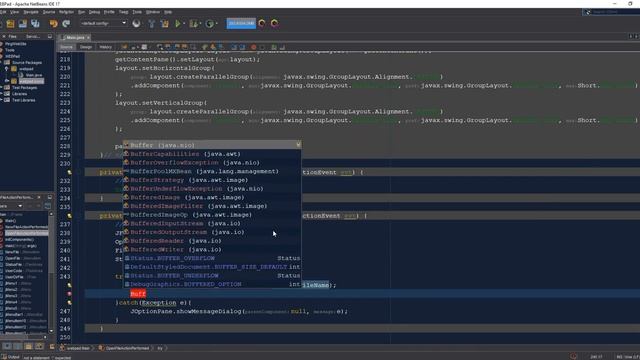Switch to the Source view button
640x360 pixels.
tap(66, 47)
